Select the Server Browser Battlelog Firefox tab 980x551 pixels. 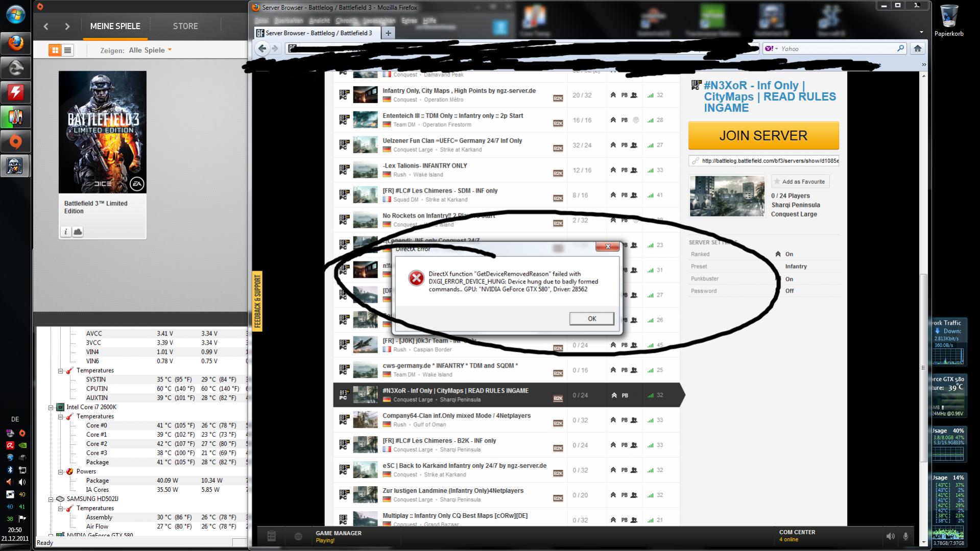317,33
